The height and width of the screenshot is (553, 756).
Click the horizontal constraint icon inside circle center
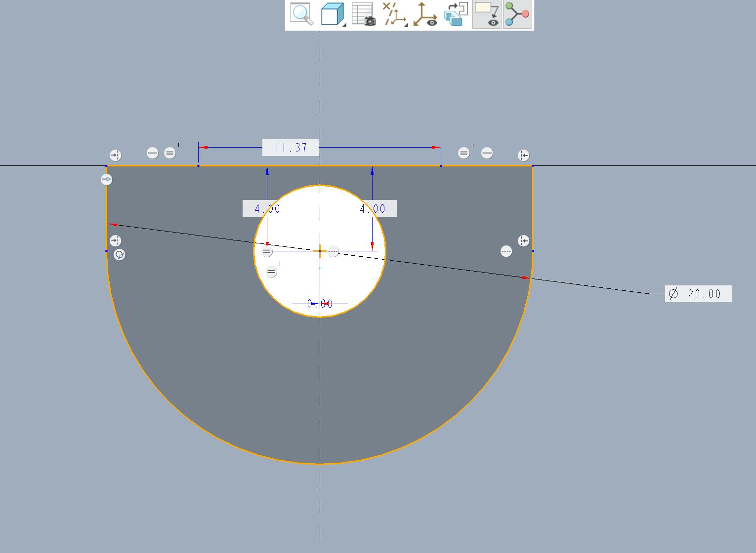coord(333,252)
